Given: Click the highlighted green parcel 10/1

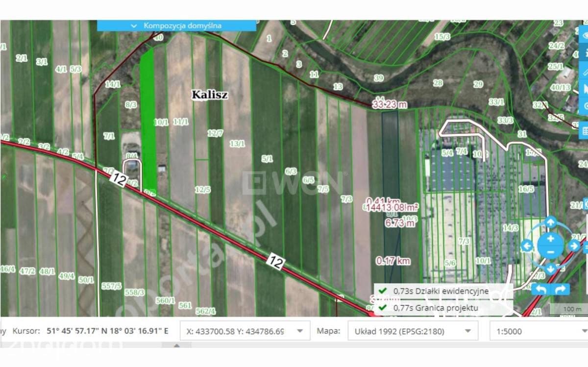Looking at the screenshot, I should (x=148, y=120).
